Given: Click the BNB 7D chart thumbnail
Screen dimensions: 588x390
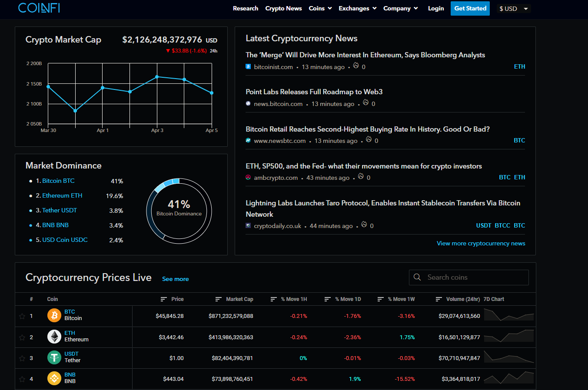Looking at the screenshot, I should [x=508, y=377].
